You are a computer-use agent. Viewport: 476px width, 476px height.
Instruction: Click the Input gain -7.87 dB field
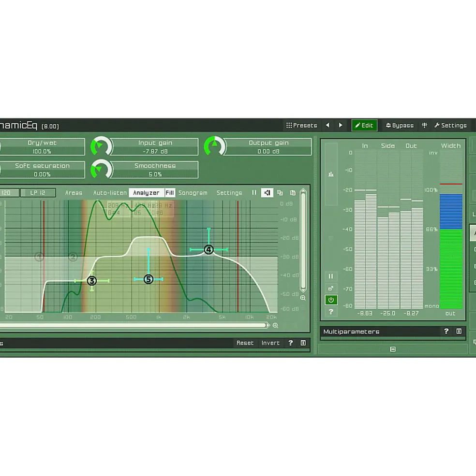tap(155, 146)
